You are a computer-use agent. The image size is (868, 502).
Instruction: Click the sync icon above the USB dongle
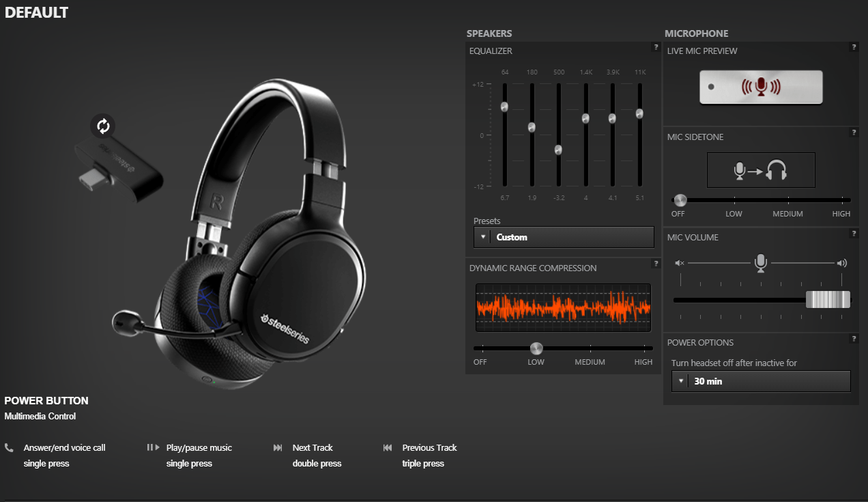click(103, 126)
